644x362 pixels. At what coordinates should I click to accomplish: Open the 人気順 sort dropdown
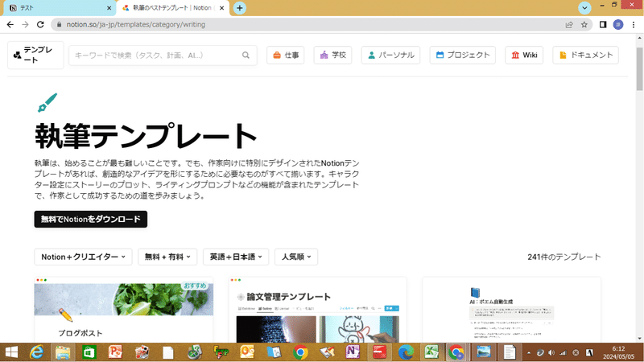[x=296, y=257]
